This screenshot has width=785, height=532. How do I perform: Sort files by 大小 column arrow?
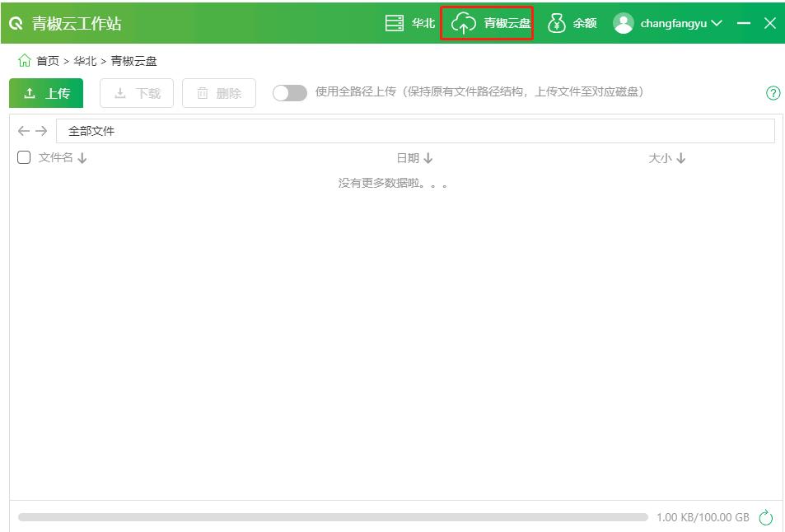[680, 158]
